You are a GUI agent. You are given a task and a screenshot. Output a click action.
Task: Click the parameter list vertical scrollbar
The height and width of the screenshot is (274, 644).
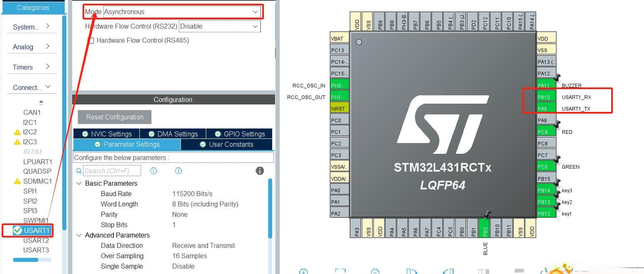271,208
